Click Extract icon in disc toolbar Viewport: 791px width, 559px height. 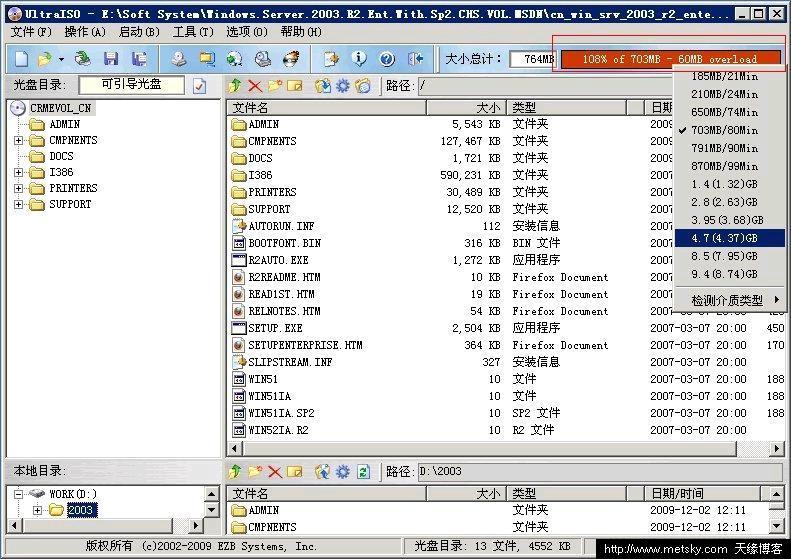[x=323, y=86]
